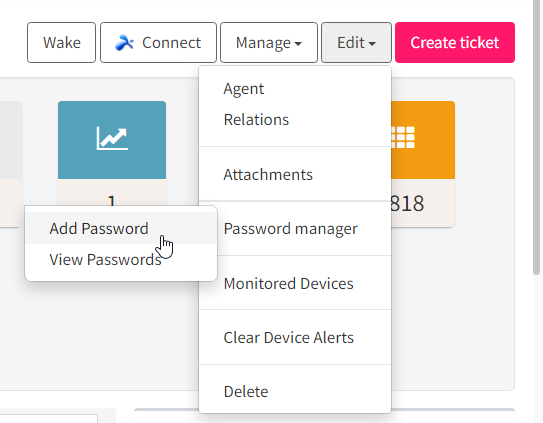Click the pink Create ticket button
This screenshot has height=423, width=543.
pos(455,43)
